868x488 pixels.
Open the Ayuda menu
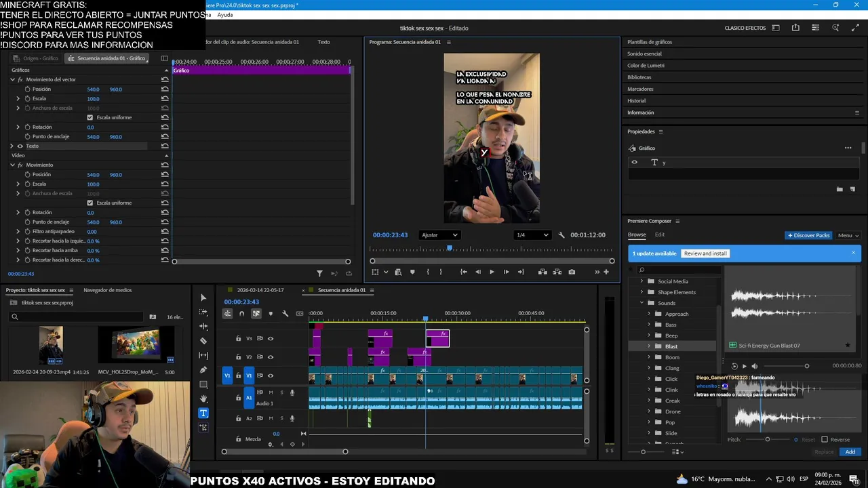pyautogui.click(x=225, y=15)
